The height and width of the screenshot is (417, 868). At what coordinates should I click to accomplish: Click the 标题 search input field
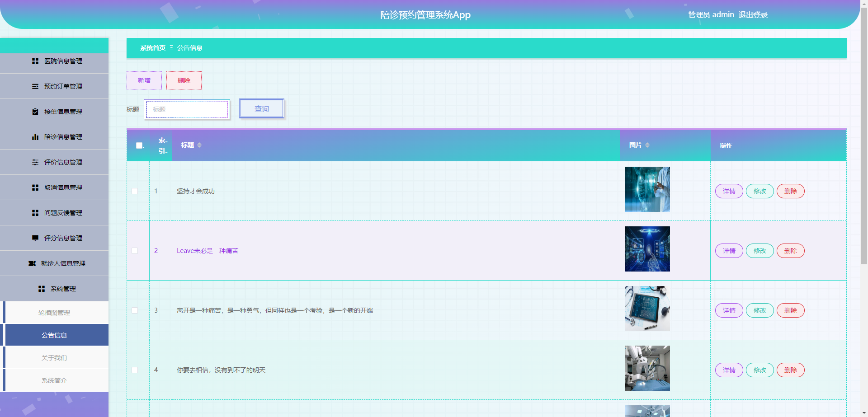point(187,109)
